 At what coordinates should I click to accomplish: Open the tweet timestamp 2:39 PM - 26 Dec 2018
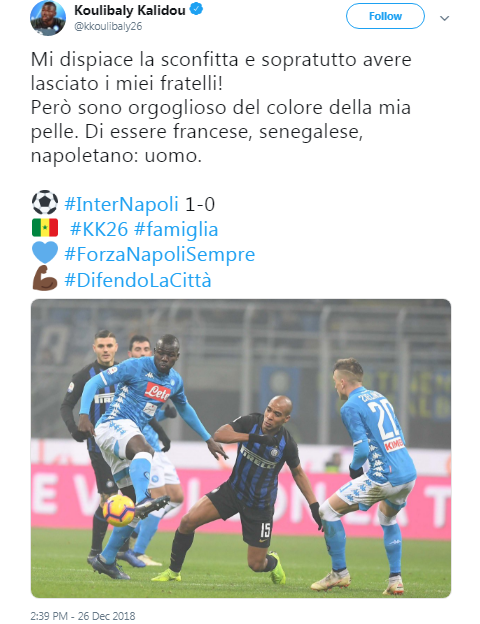pyautogui.click(x=83, y=616)
